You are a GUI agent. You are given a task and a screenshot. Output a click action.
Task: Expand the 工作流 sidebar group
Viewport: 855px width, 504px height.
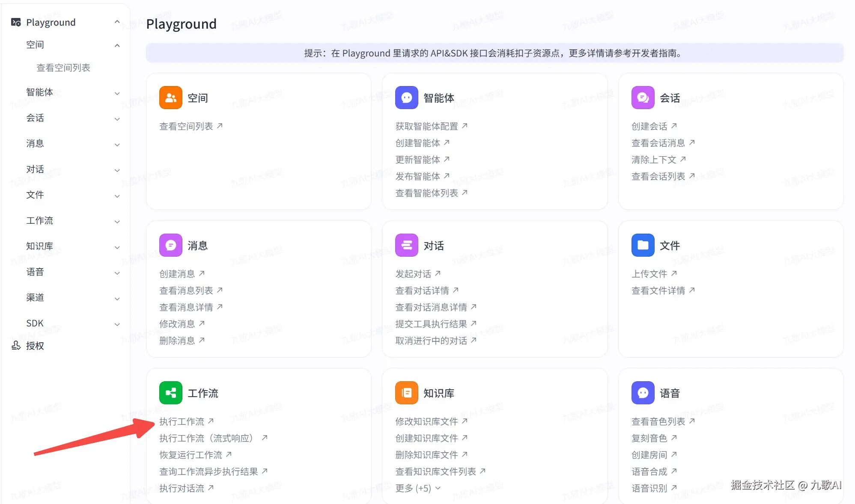click(117, 221)
